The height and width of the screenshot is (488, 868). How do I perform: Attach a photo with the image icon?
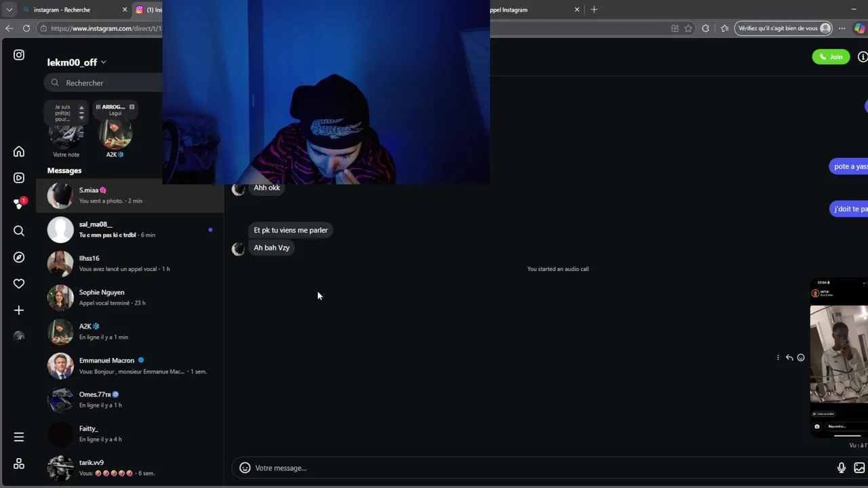(x=859, y=468)
